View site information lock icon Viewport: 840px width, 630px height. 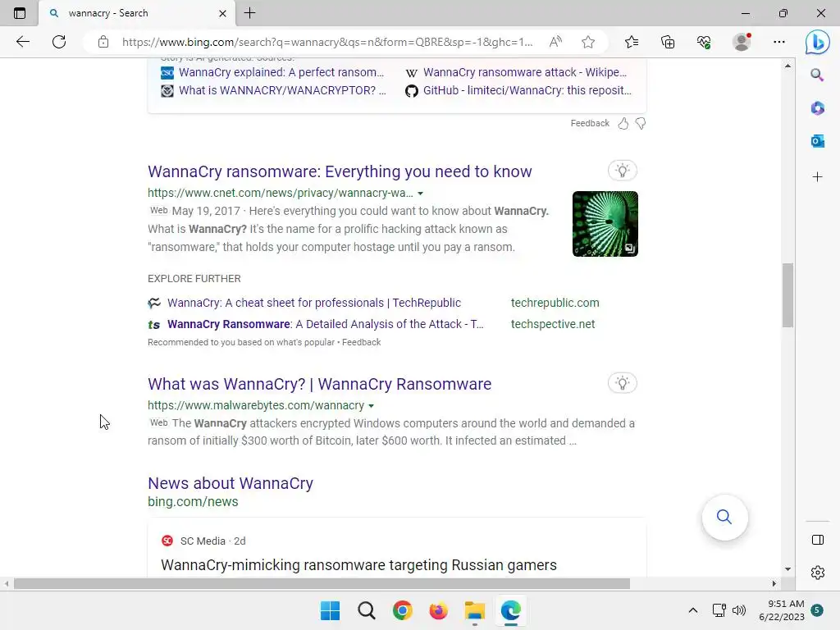103,42
